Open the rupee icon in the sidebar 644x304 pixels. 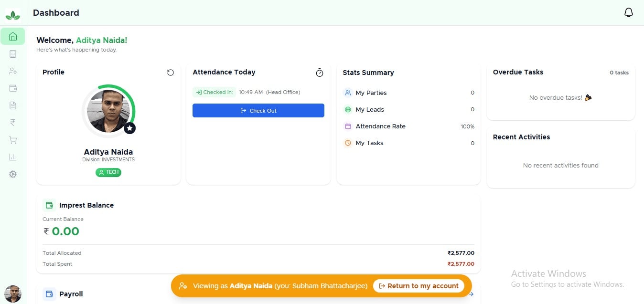(x=13, y=123)
